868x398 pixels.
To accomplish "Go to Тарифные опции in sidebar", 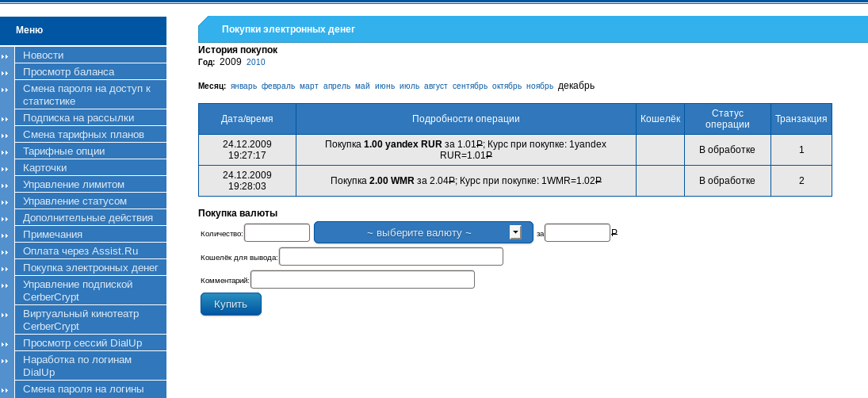I will 63,151.
